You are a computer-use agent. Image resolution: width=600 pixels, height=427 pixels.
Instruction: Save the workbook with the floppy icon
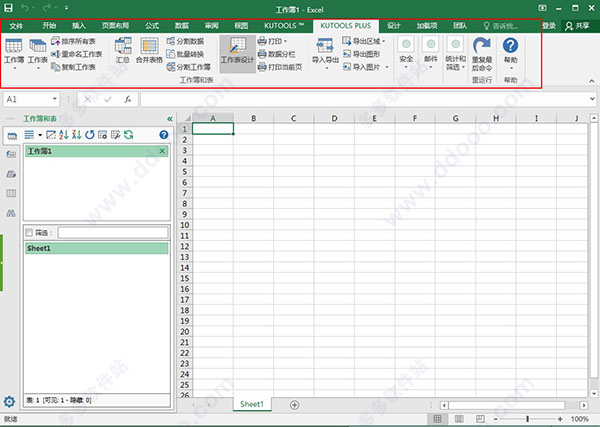(x=8, y=8)
